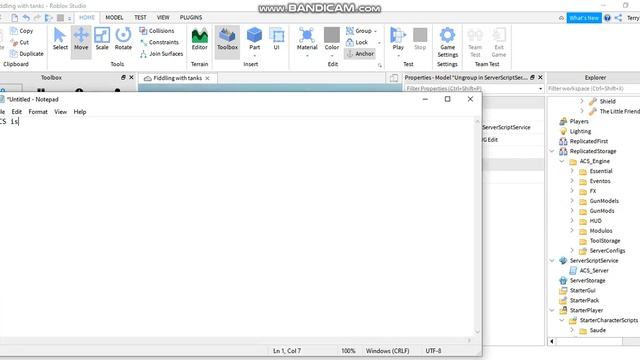The image size is (640, 360).
Task: Close the Fiddling with tanks tab
Action: (207, 78)
